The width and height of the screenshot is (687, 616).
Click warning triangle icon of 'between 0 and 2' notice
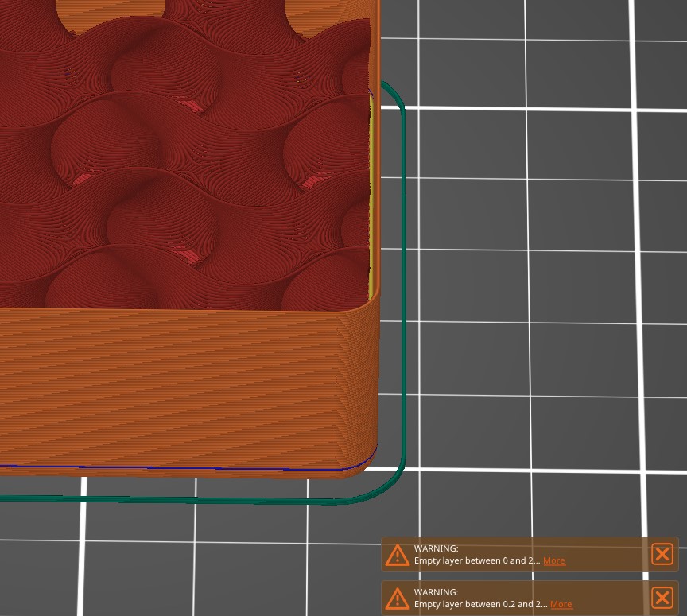click(x=398, y=555)
